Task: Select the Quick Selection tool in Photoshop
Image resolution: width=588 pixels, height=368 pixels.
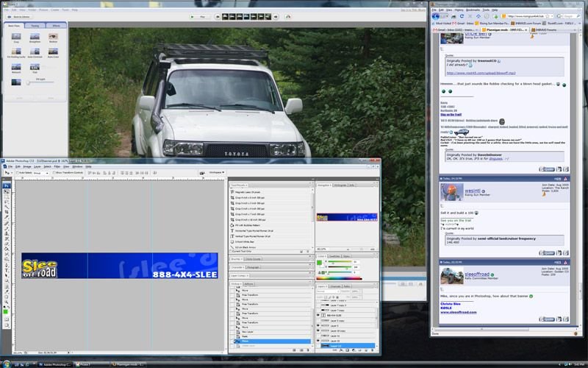Action: [7, 207]
